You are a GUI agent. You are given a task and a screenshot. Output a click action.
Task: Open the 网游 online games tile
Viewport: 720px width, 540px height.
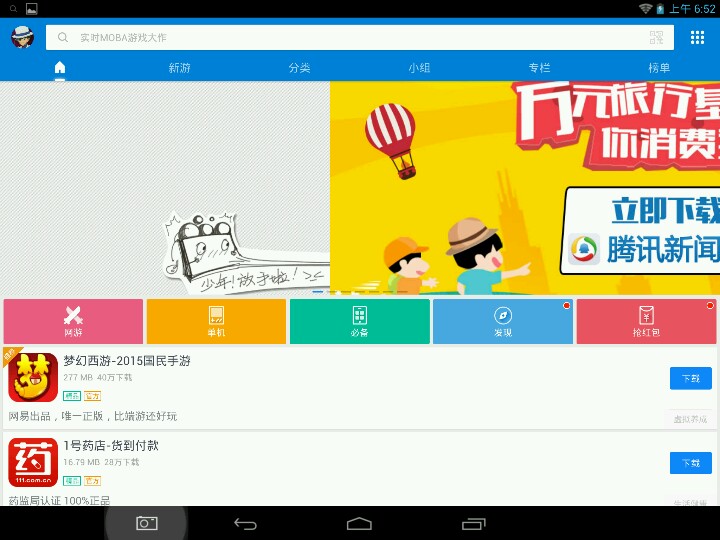73,321
